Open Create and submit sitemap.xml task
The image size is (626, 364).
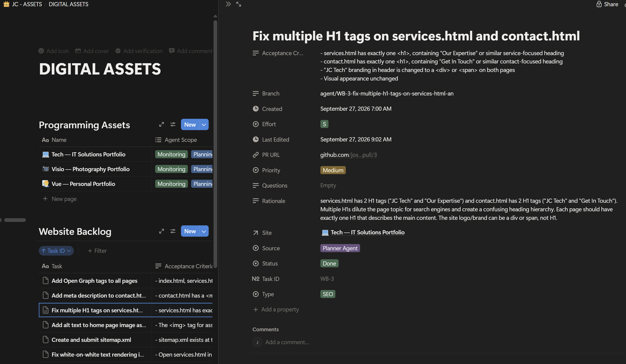pos(91,340)
